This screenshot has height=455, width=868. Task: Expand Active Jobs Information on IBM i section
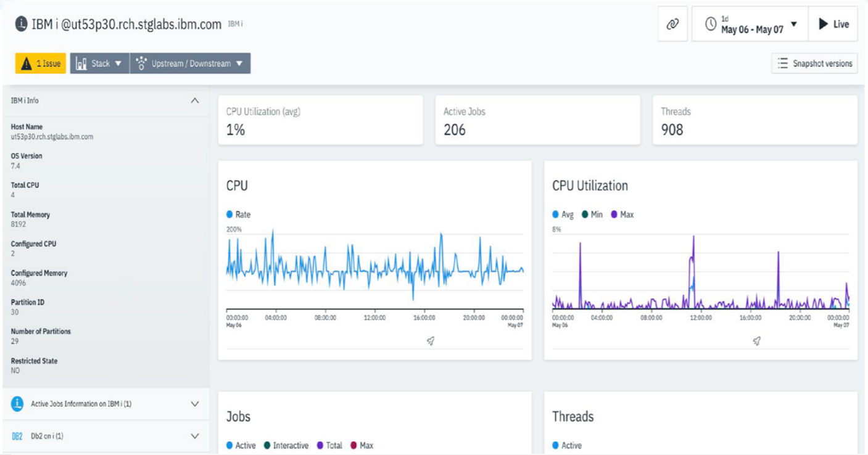click(195, 404)
